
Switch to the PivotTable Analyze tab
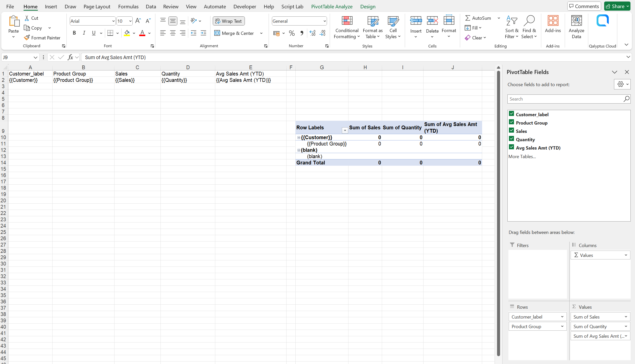[332, 6]
